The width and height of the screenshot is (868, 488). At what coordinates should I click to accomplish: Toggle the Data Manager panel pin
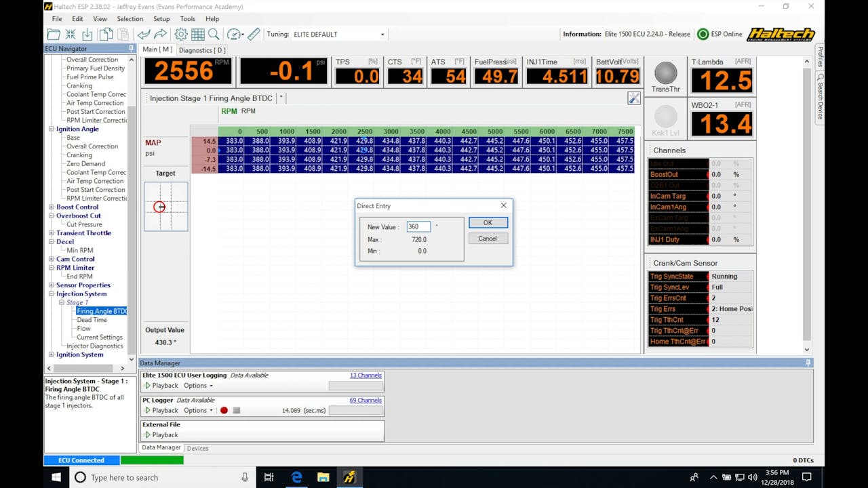[808, 363]
